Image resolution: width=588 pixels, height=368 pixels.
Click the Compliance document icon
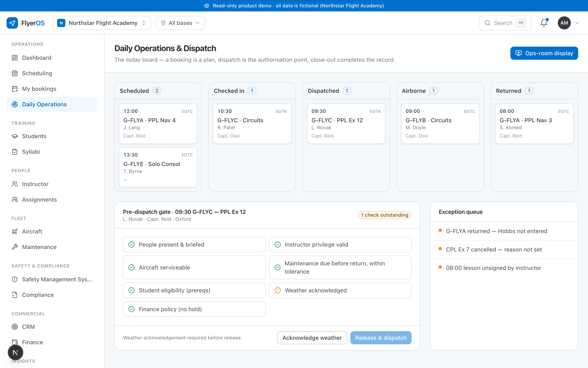click(15, 295)
